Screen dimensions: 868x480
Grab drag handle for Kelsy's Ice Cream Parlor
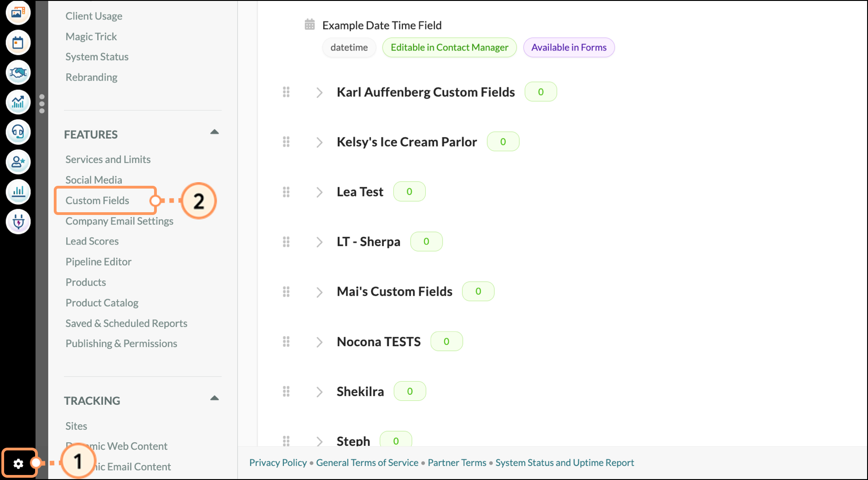pyautogui.click(x=286, y=142)
